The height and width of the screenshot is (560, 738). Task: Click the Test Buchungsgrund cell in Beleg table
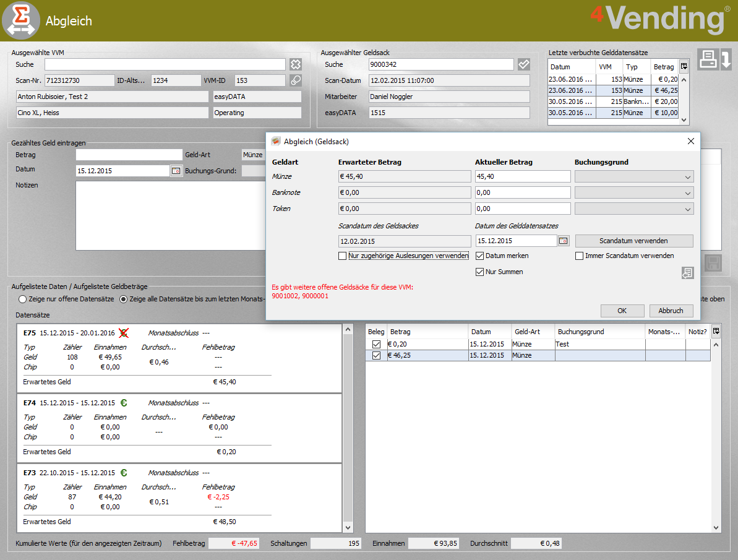point(599,344)
